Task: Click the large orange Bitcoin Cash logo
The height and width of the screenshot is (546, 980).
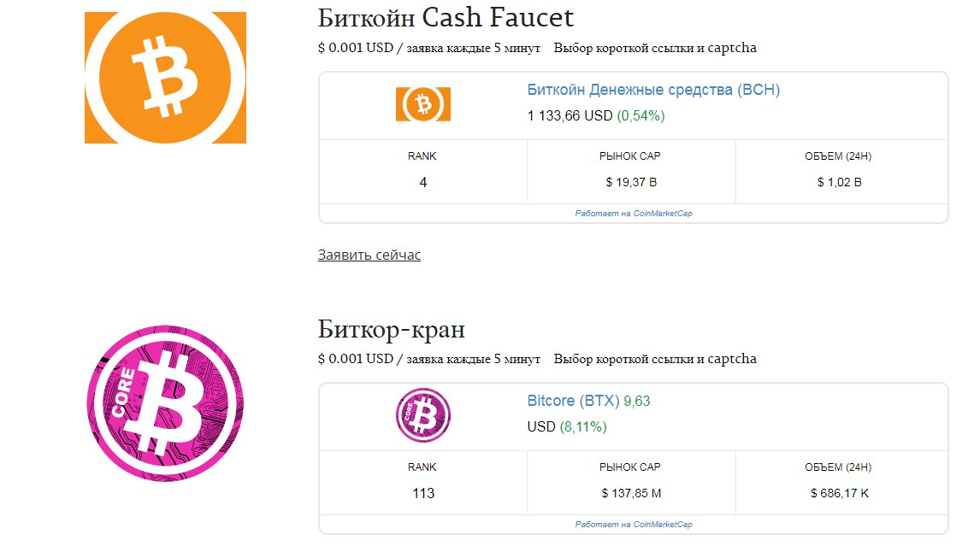Action: 165,78
